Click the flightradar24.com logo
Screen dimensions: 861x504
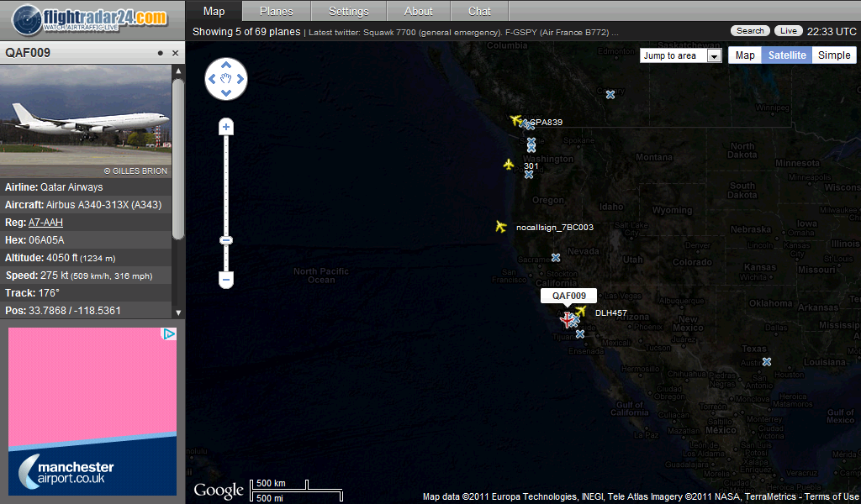[x=91, y=20]
